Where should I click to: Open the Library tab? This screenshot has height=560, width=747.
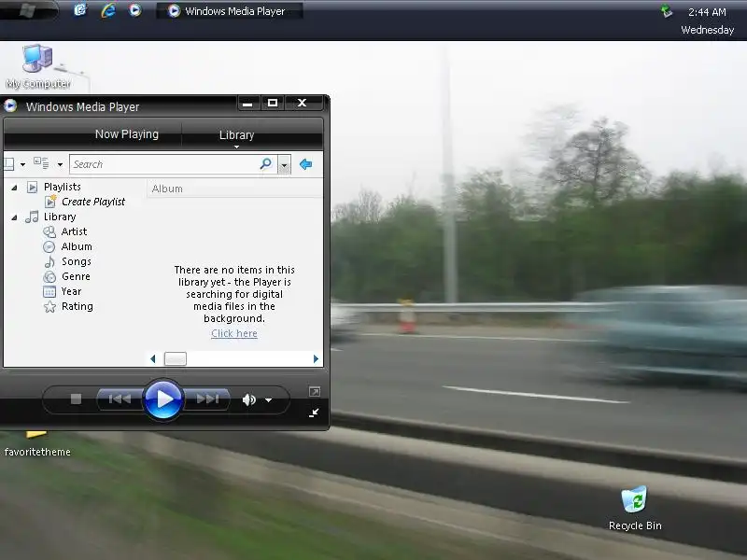(237, 134)
